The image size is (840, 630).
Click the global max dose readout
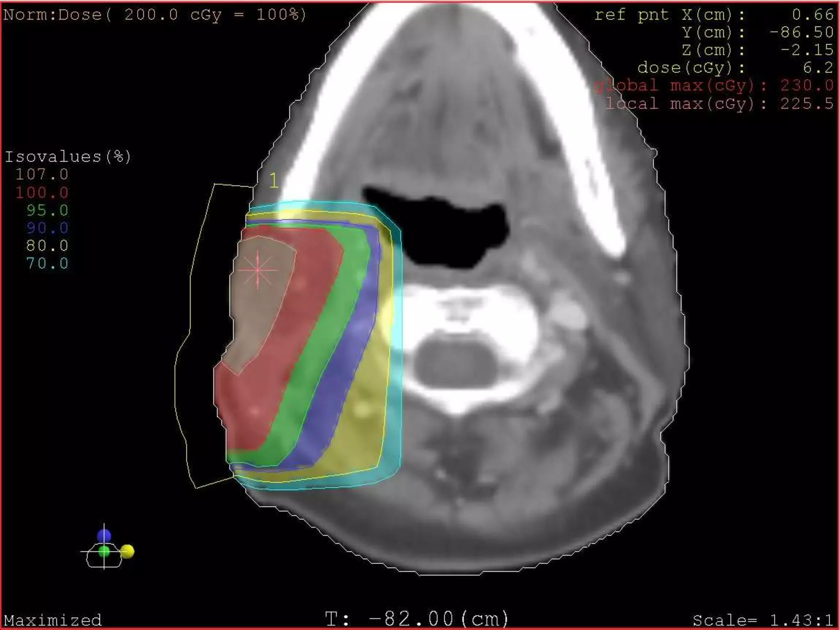(x=714, y=86)
